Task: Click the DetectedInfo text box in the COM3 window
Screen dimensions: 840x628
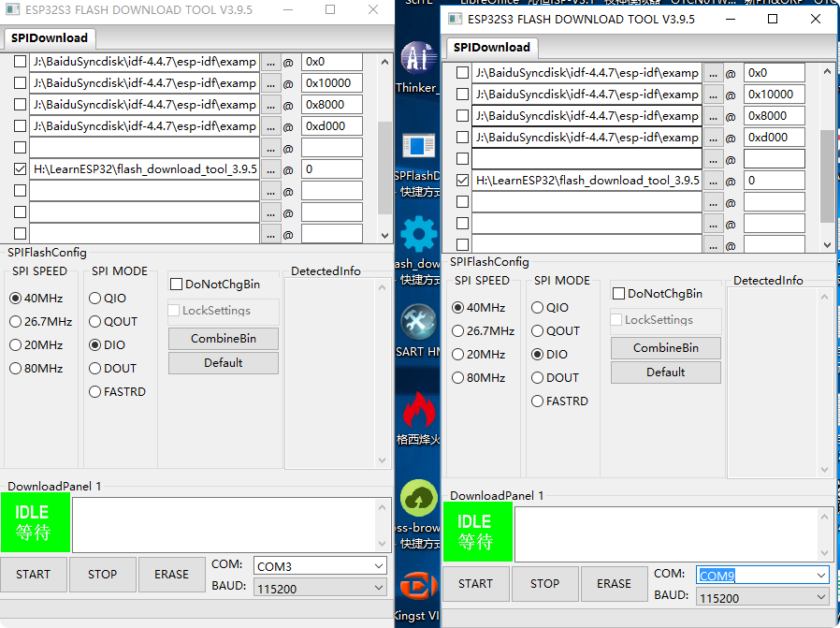Action: [331, 373]
